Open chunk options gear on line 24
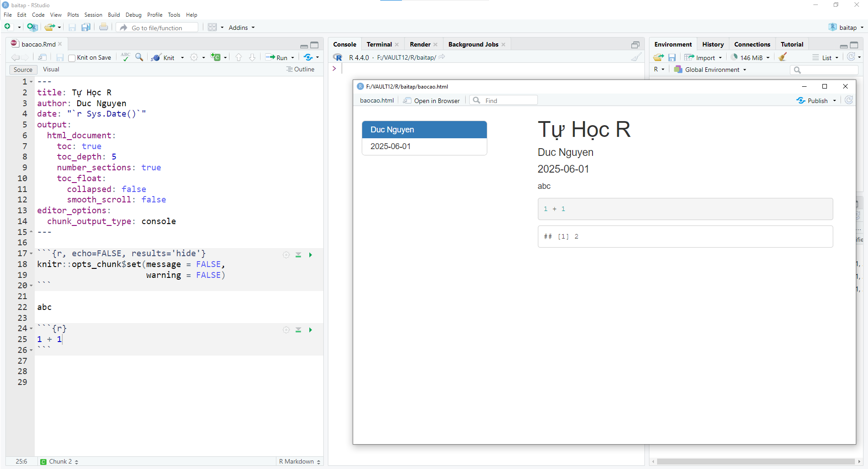868x469 pixels. [286, 330]
